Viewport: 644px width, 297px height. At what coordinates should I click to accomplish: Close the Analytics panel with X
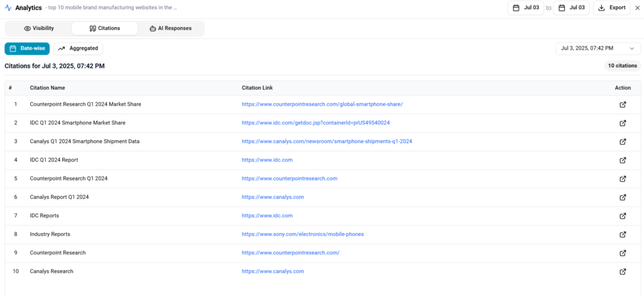tap(638, 8)
